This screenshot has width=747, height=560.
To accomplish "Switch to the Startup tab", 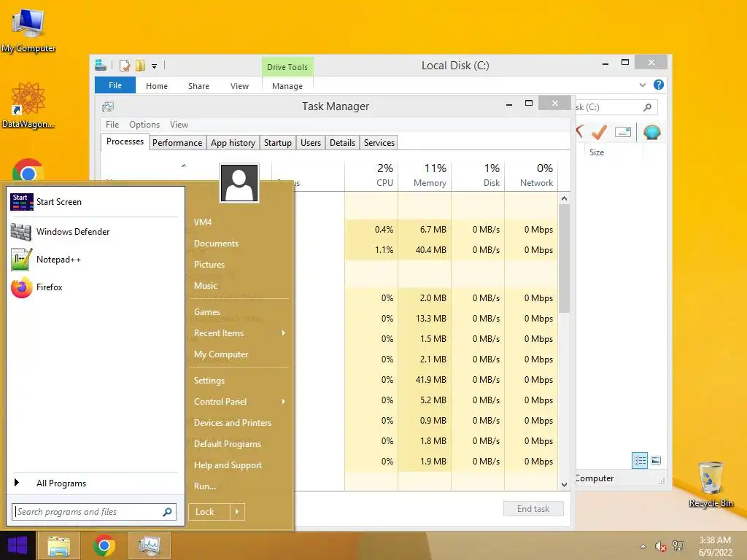I will [x=278, y=143].
